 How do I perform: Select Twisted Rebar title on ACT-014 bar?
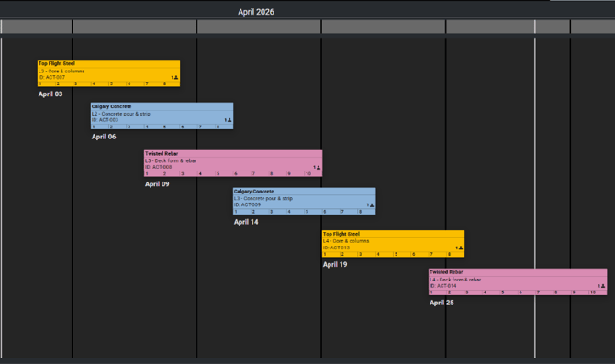tap(446, 272)
